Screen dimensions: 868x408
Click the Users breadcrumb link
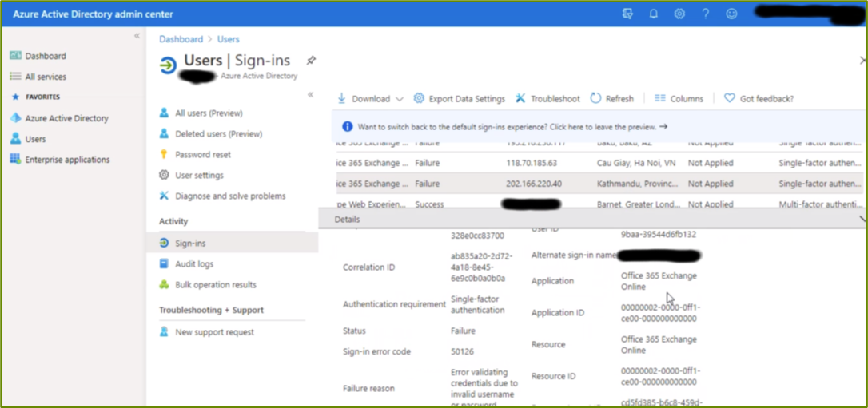coord(228,39)
